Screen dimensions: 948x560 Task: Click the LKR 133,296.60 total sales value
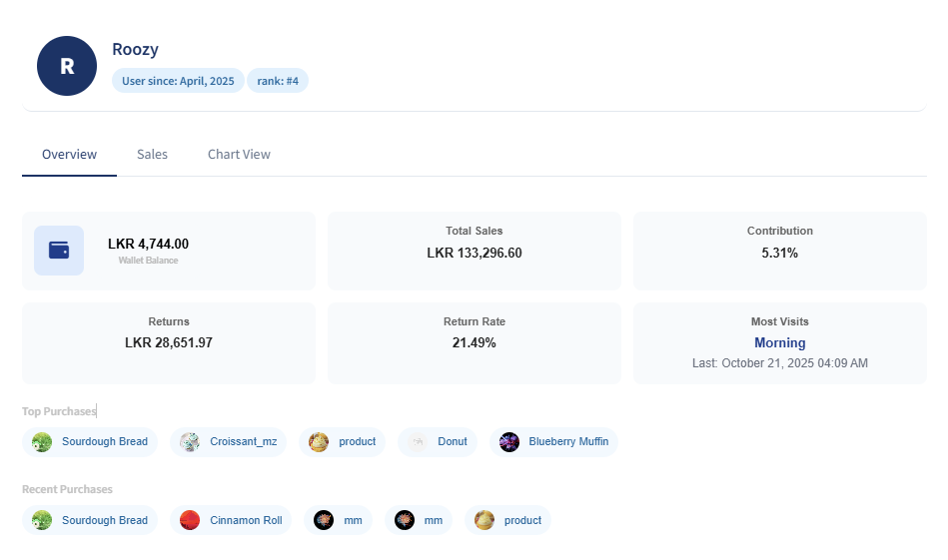474,254
